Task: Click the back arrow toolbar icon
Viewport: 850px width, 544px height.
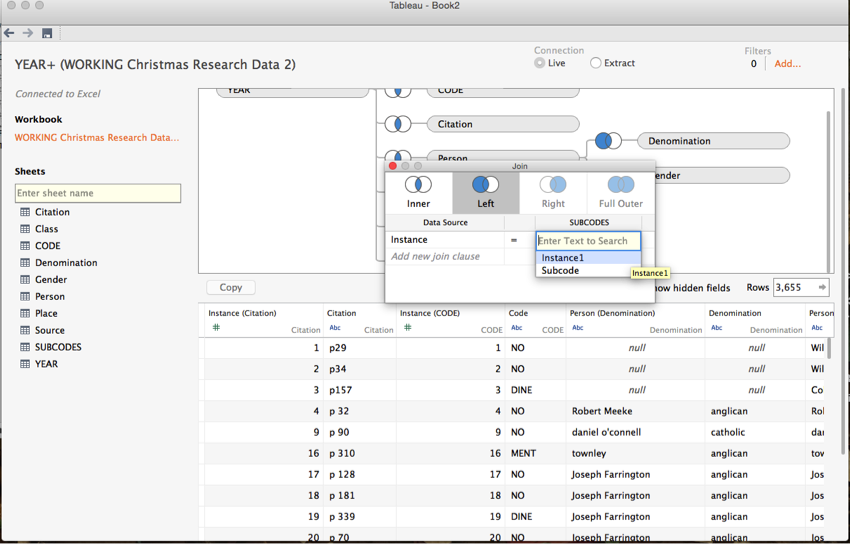Action: (9, 33)
